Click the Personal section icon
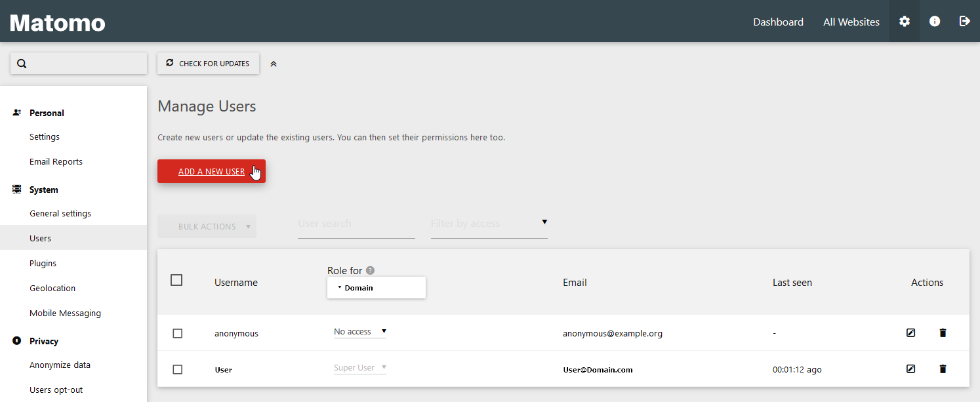 point(17,113)
